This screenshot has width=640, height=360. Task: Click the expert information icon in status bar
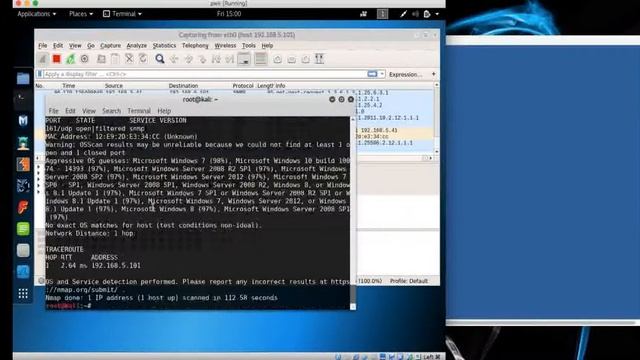click(x=41, y=281)
